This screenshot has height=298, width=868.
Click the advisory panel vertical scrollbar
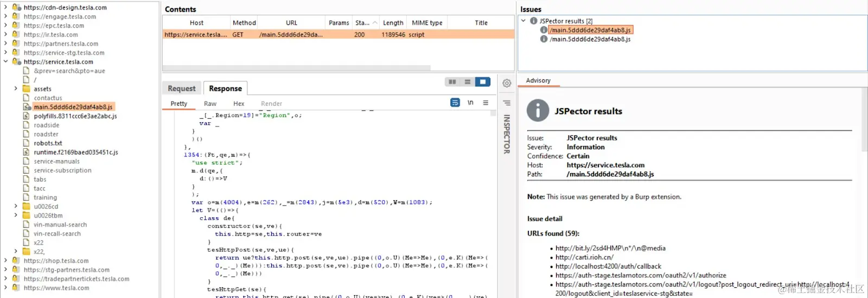(864, 119)
